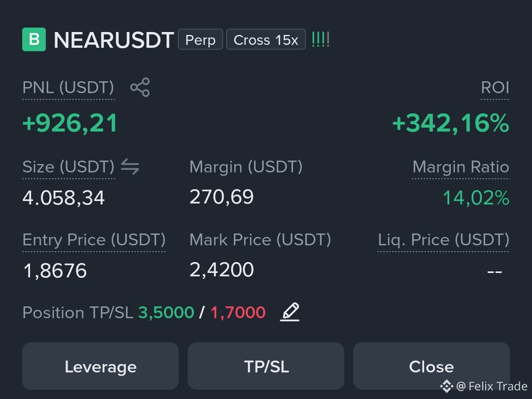Click the Size (USDT) label

68,167
